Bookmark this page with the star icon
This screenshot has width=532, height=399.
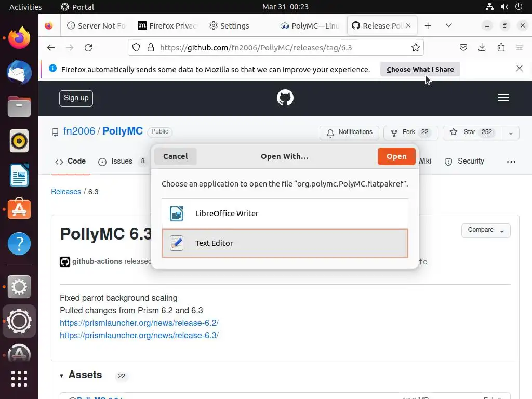point(415,47)
